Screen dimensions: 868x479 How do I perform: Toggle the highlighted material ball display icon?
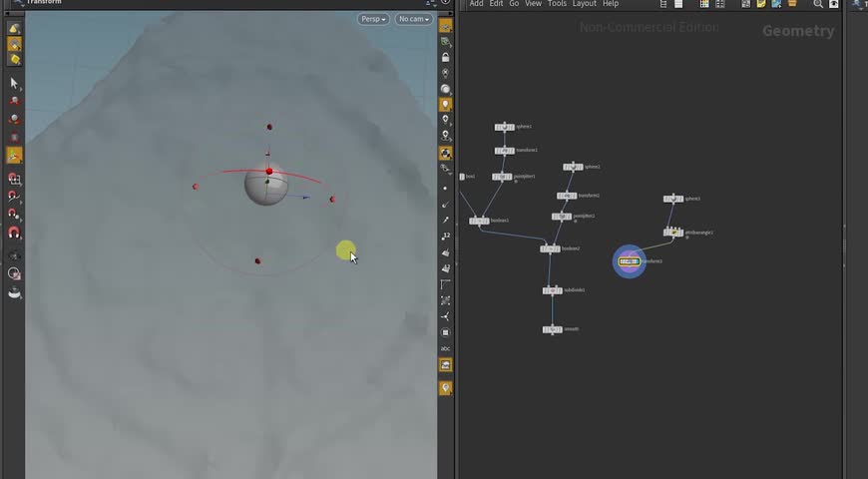tap(445, 153)
